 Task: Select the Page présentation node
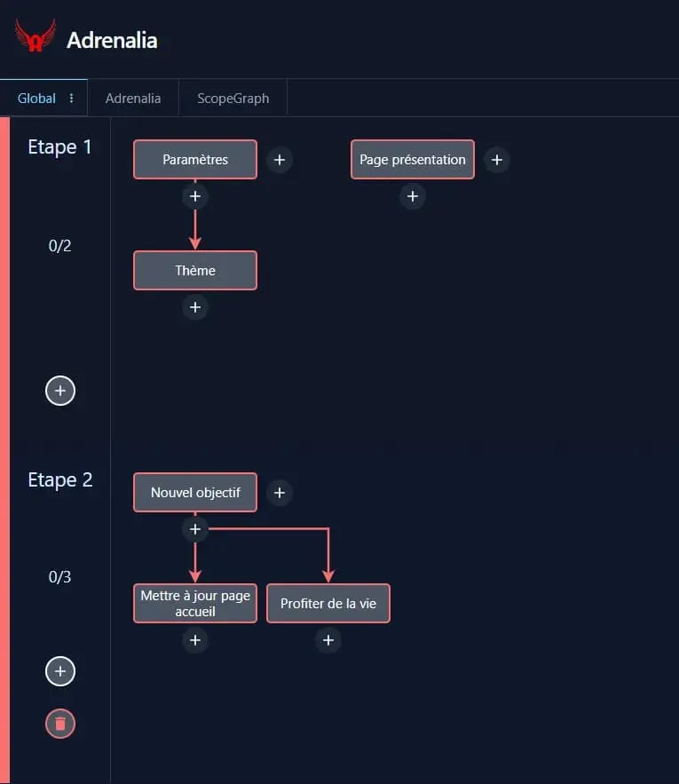point(413,160)
